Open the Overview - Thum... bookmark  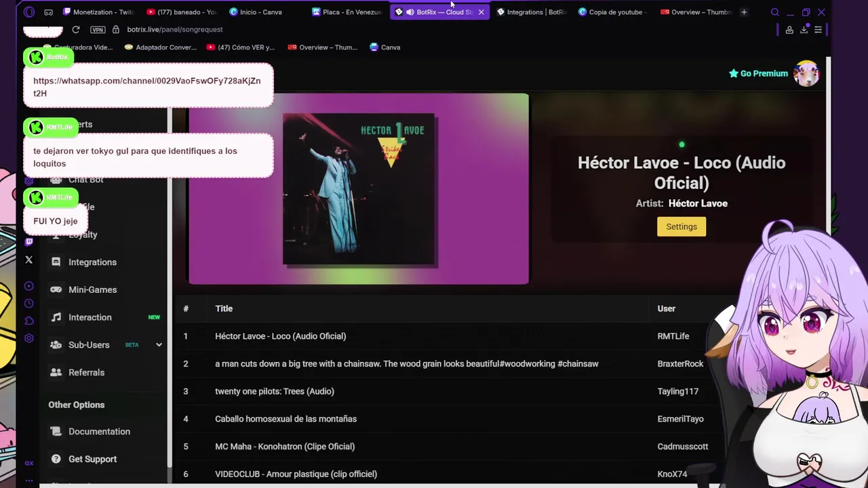[x=323, y=47]
